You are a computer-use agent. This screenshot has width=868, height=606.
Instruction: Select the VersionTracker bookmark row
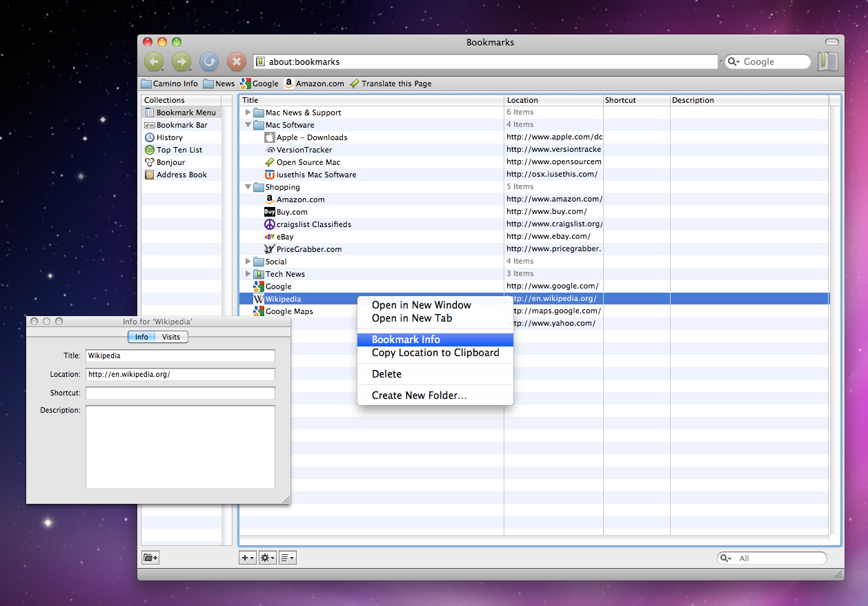[x=534, y=150]
